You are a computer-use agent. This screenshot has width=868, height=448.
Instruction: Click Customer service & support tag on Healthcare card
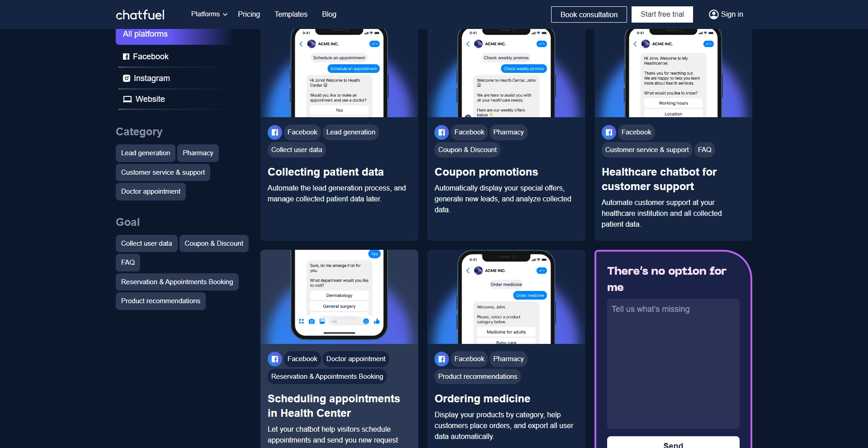tap(647, 150)
